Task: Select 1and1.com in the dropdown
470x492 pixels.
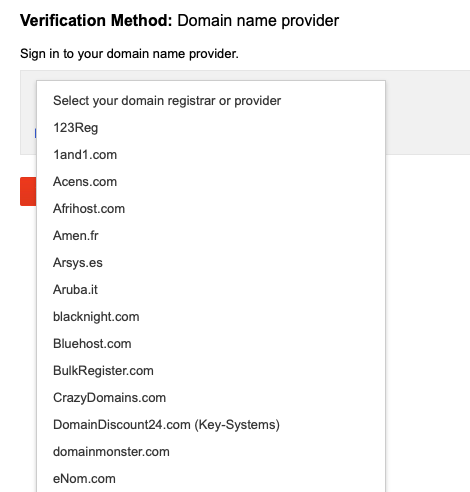Action: (211, 155)
